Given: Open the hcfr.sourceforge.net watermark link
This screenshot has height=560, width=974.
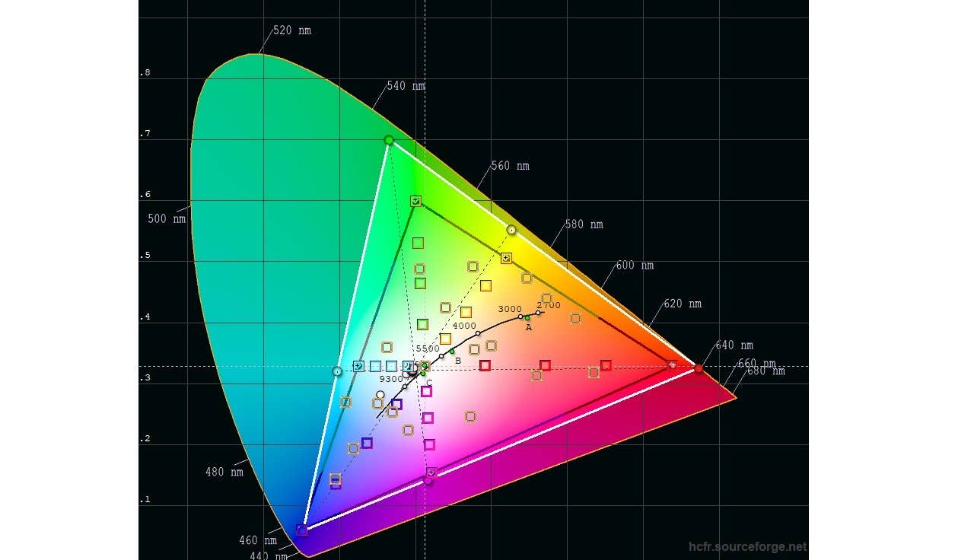Looking at the screenshot, I should [x=746, y=546].
